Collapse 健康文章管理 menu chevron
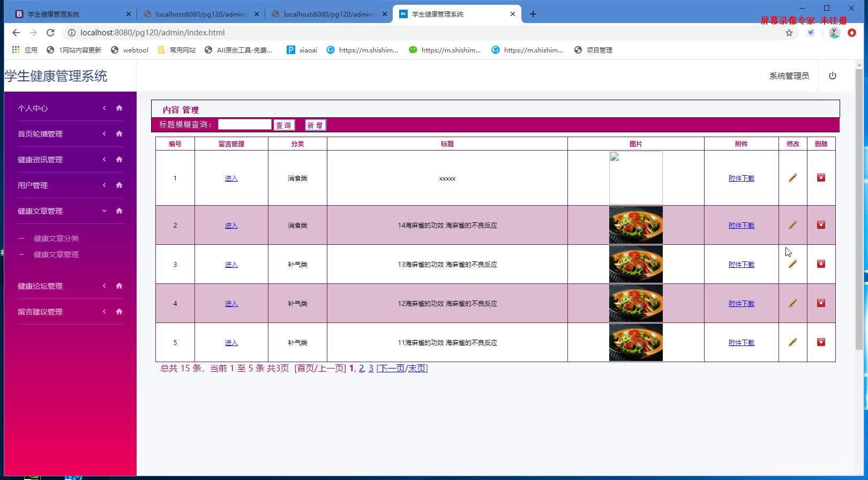 104,211
